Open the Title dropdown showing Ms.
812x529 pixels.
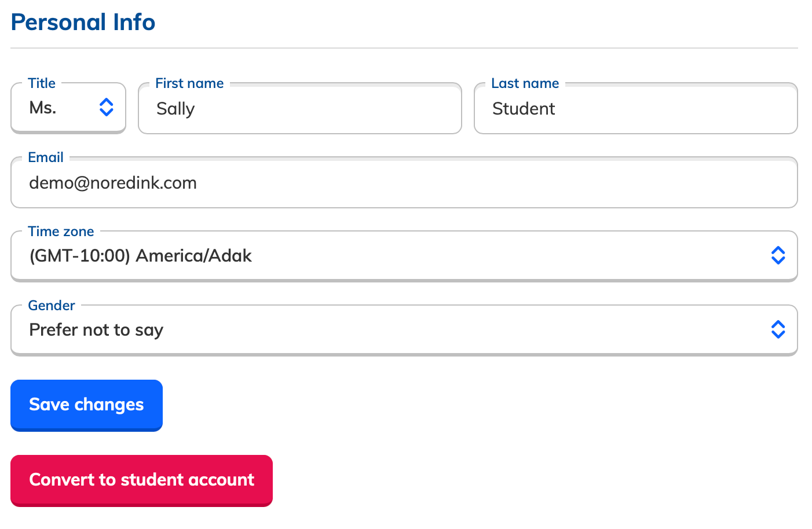click(x=68, y=108)
